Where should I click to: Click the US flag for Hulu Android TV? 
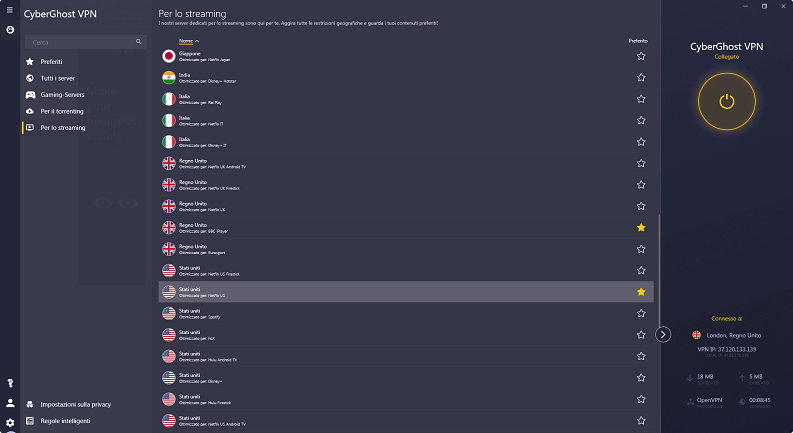coord(169,356)
